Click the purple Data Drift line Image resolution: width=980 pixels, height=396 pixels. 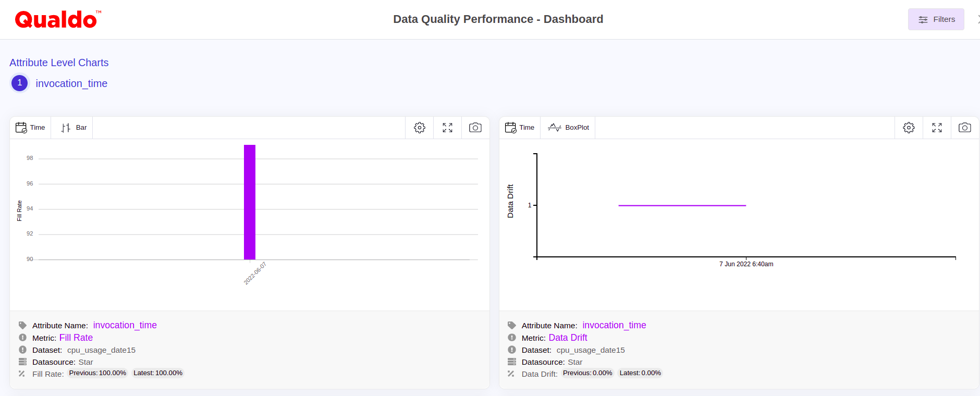[x=682, y=205]
